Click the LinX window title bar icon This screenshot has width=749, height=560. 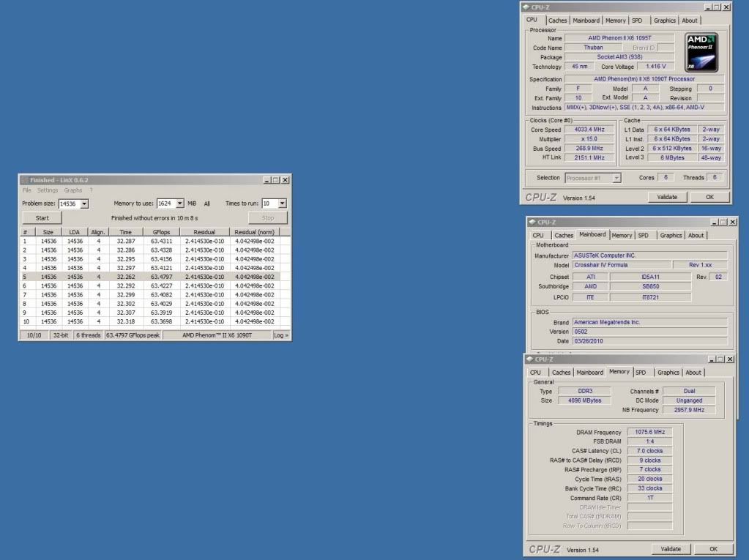[x=25, y=180]
